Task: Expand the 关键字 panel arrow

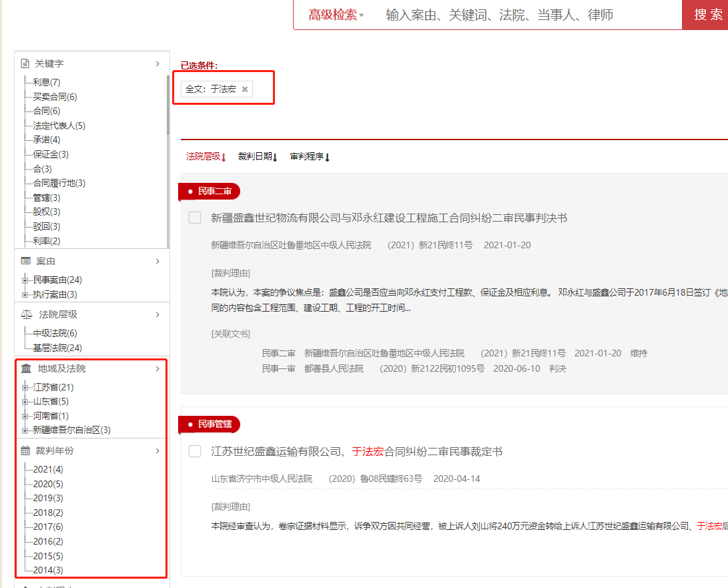Action: tap(157, 63)
